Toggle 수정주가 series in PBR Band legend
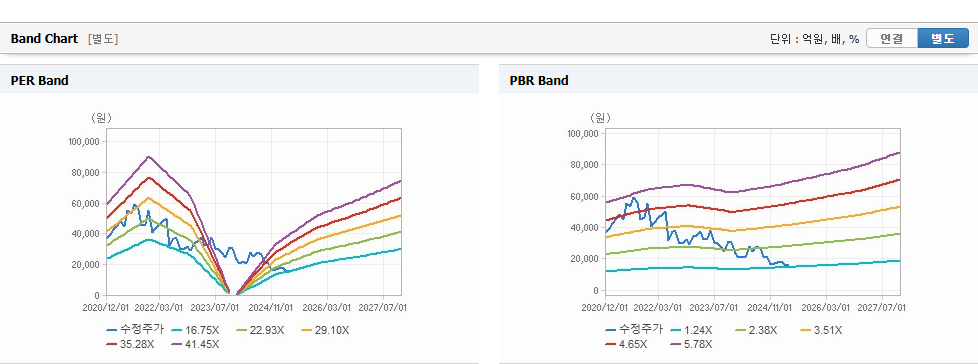This screenshot has height=364, width=978. (635, 330)
